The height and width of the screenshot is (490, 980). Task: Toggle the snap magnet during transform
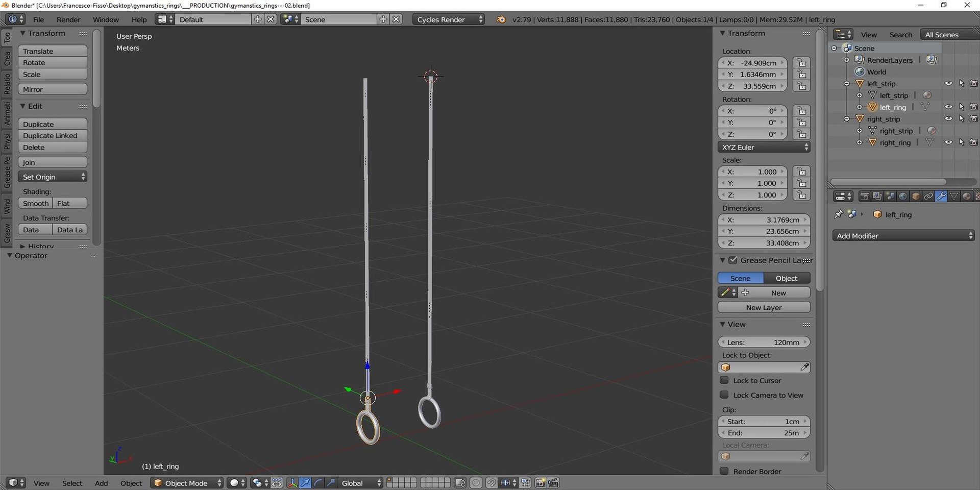coord(492,483)
